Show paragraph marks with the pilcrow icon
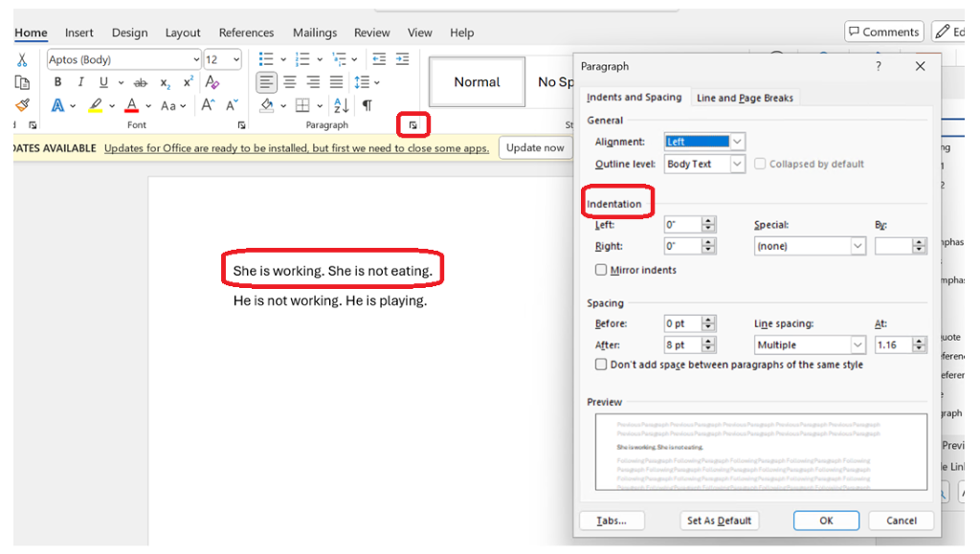This screenshot has width=980, height=554. [367, 104]
